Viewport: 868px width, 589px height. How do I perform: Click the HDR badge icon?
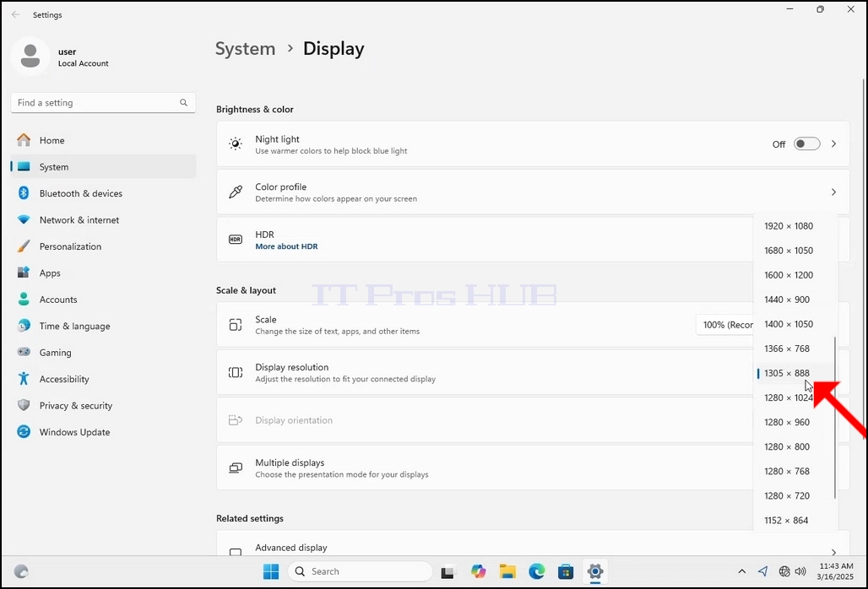pyautogui.click(x=236, y=240)
